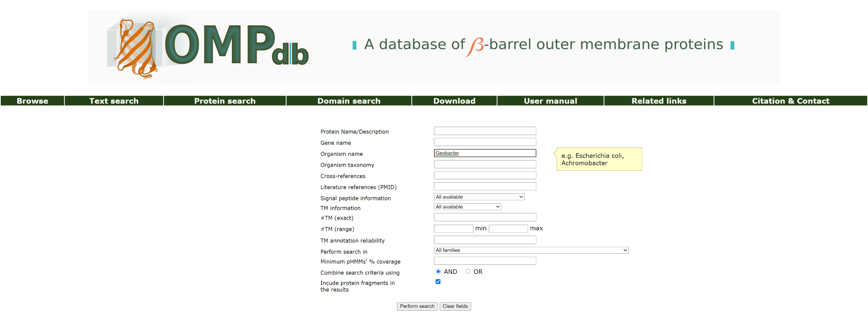Click the OMPdb barrel protein logo

[x=208, y=47]
